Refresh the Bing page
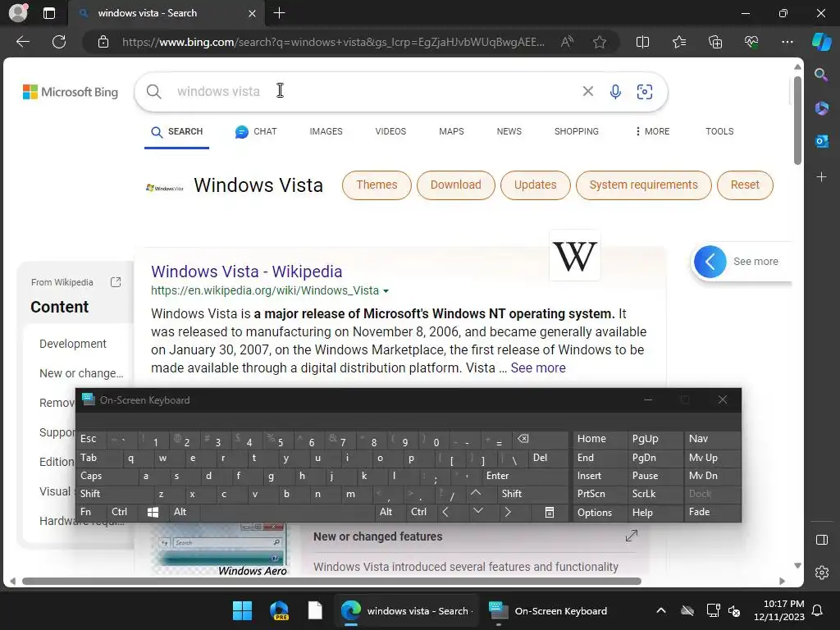840x630 pixels. coord(59,42)
